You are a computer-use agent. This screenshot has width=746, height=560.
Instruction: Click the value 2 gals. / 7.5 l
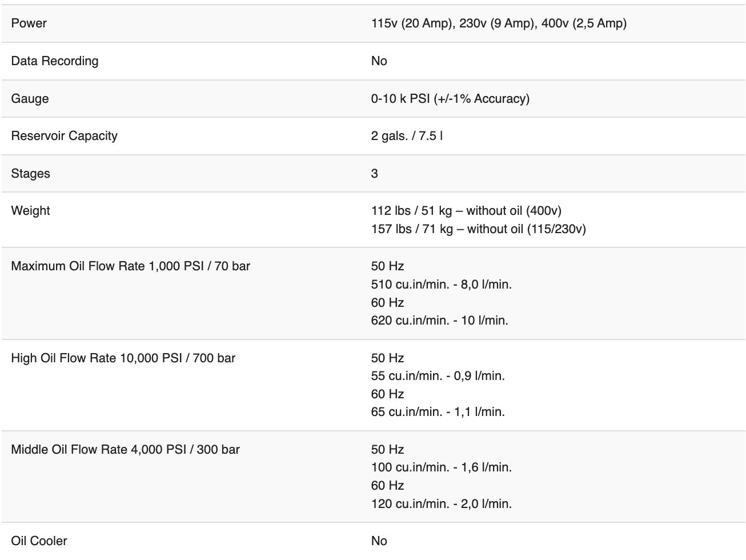coord(406,136)
